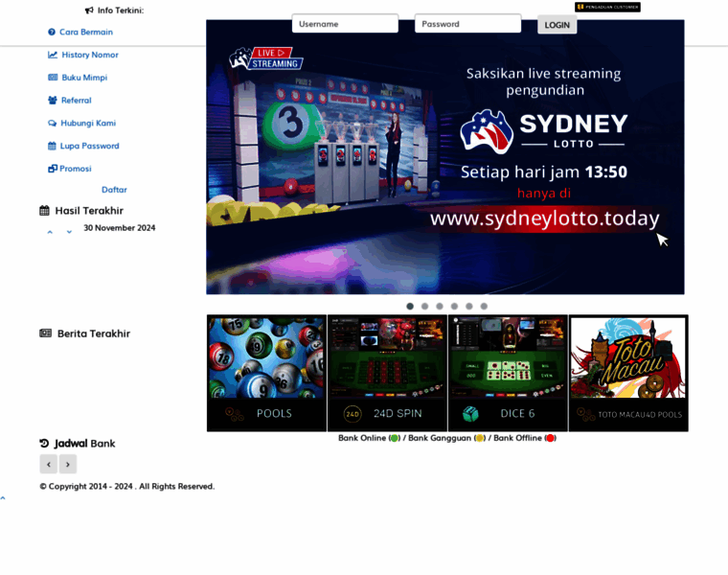Click the 24D badge icon on 24D SPIN
The height and width of the screenshot is (575, 728).
(x=353, y=414)
